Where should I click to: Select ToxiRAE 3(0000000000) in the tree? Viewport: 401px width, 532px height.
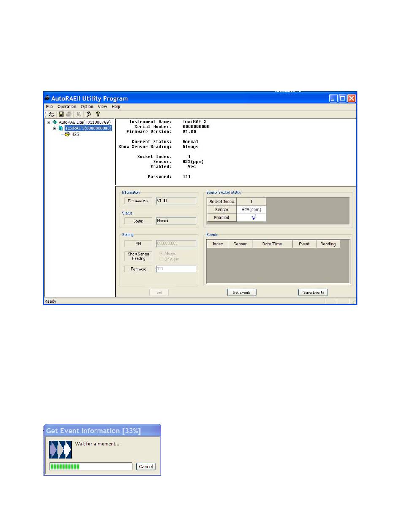[88, 128]
